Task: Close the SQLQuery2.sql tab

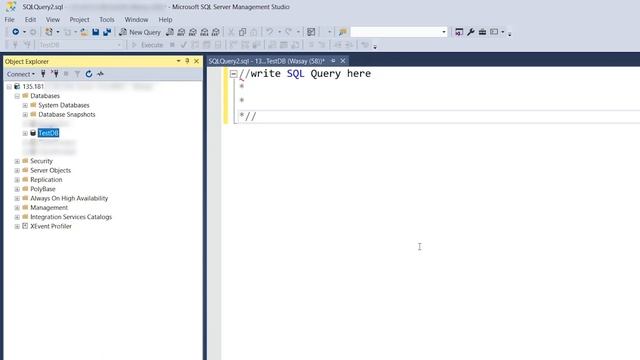Action: click(x=343, y=61)
